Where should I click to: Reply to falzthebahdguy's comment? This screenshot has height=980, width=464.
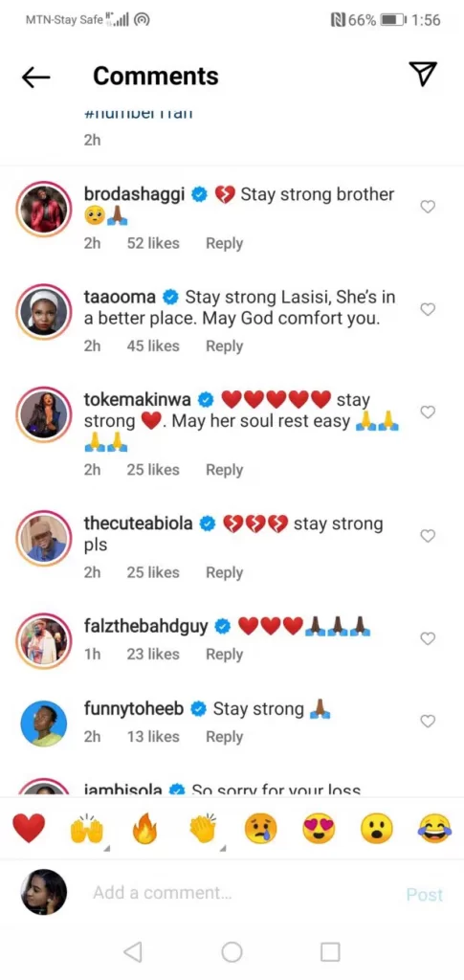[x=224, y=655]
